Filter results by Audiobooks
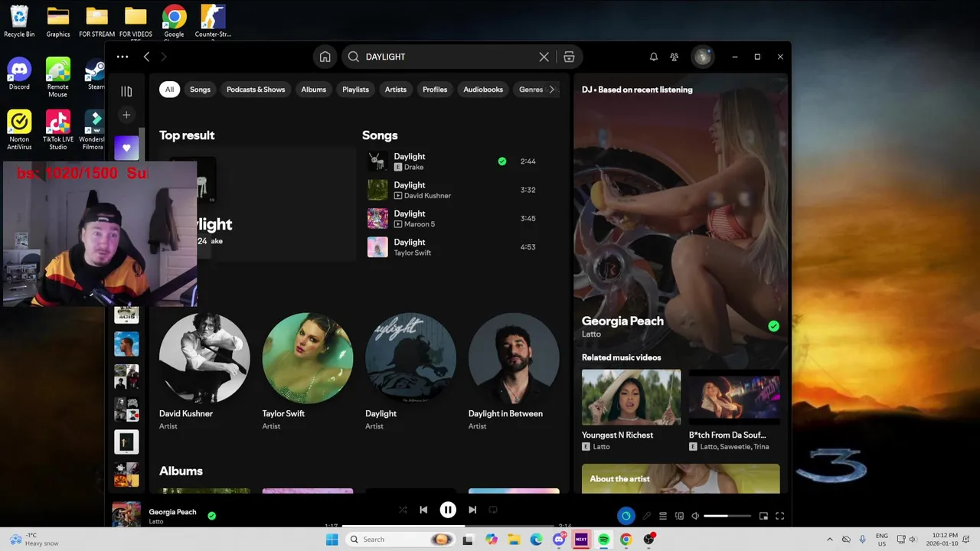This screenshot has height=551, width=980. click(x=483, y=90)
